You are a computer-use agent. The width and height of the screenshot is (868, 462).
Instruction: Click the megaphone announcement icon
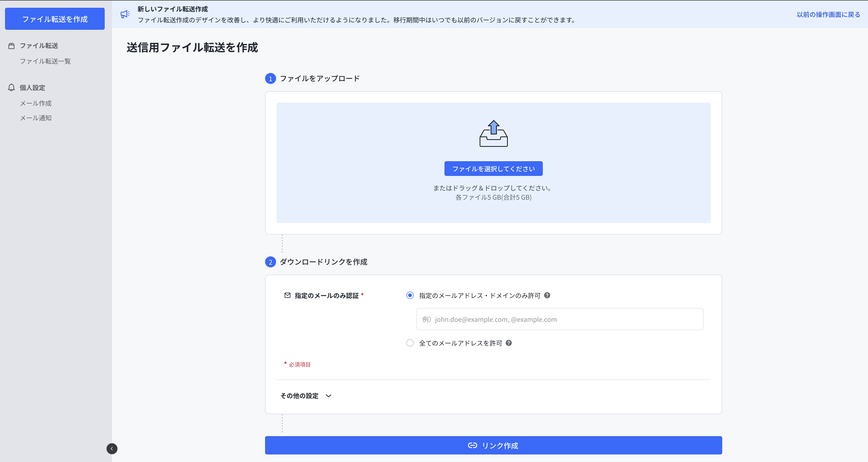(x=125, y=14)
